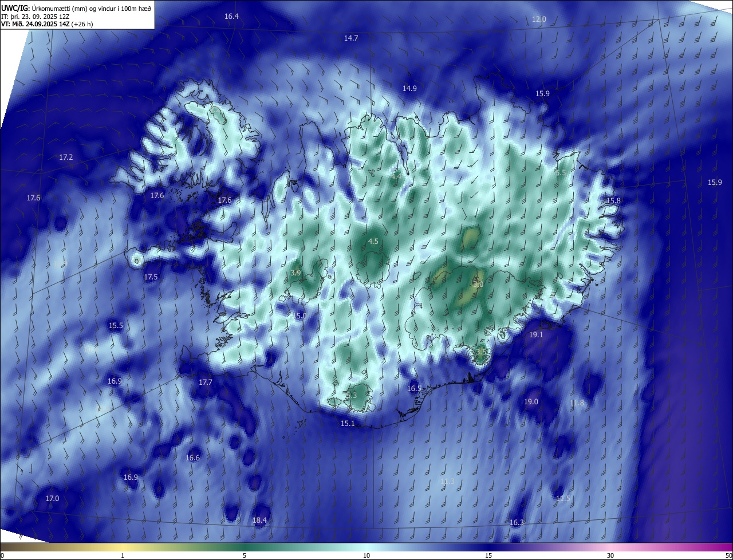Screen dimensions: 733x560
Task: Click the 17.5 value label
Action: 151,277
